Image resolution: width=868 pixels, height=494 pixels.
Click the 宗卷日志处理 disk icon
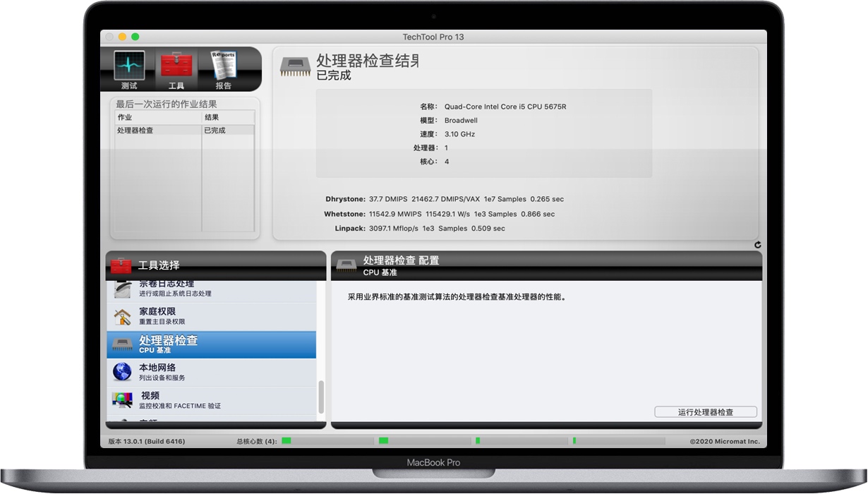121,289
